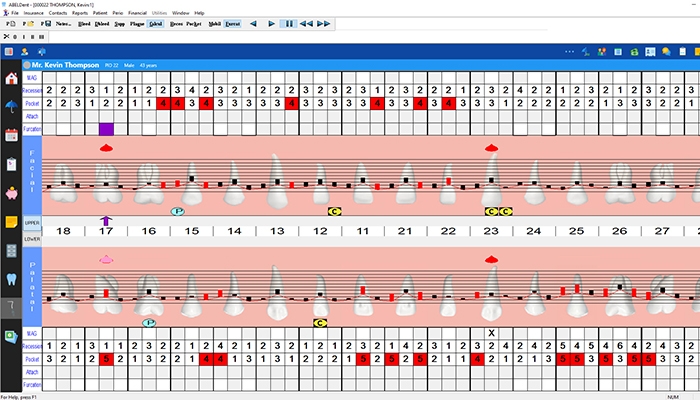The height and width of the screenshot is (400, 700).
Task: Toggle the Recess recording mode
Action: click(176, 24)
